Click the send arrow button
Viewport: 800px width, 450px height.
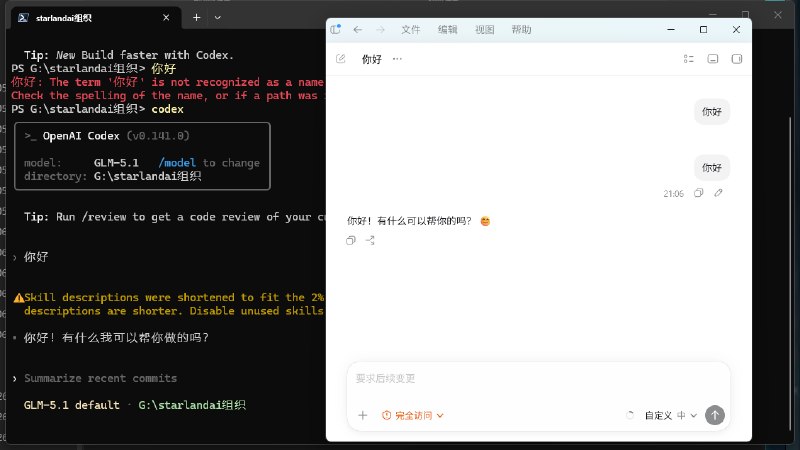[715, 415]
